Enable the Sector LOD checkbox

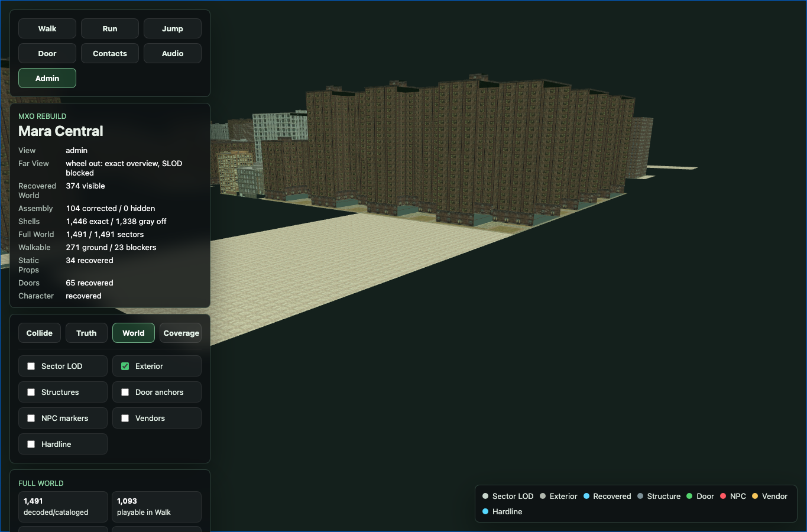pyautogui.click(x=31, y=366)
